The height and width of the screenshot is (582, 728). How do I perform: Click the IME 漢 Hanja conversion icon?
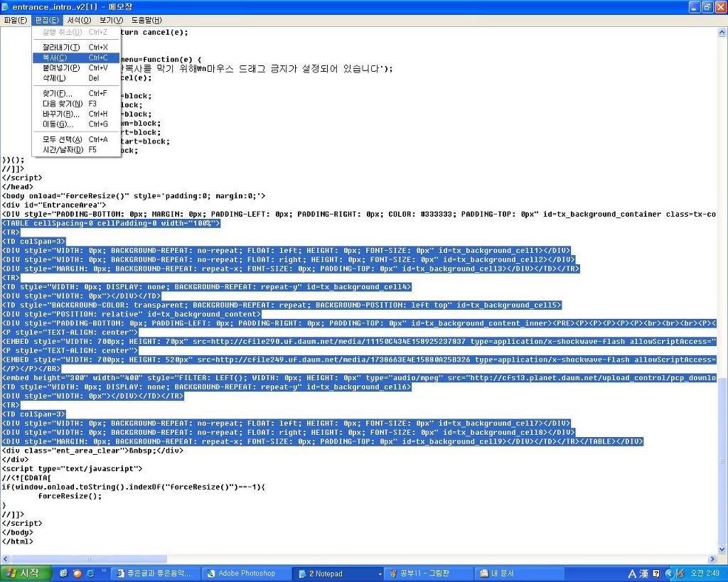[x=644, y=574]
